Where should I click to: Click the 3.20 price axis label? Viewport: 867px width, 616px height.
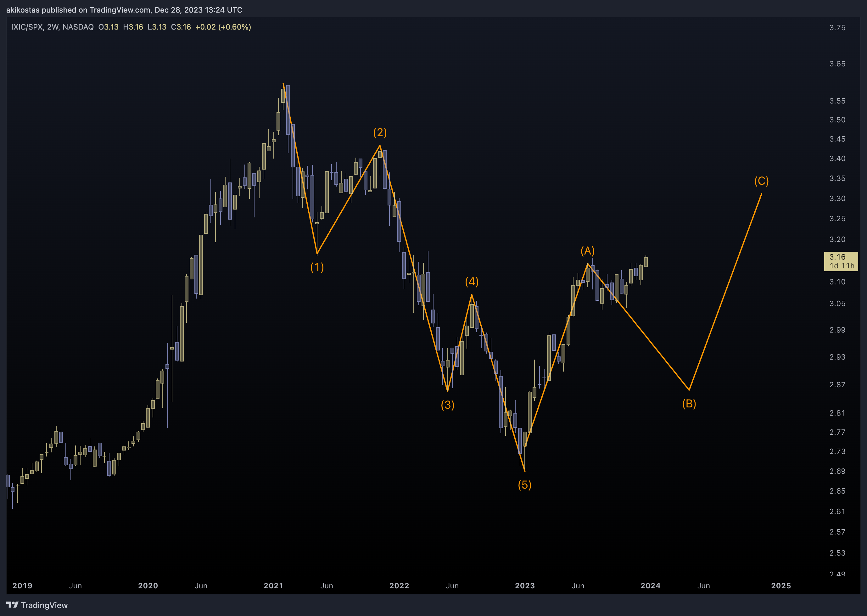[x=837, y=239]
